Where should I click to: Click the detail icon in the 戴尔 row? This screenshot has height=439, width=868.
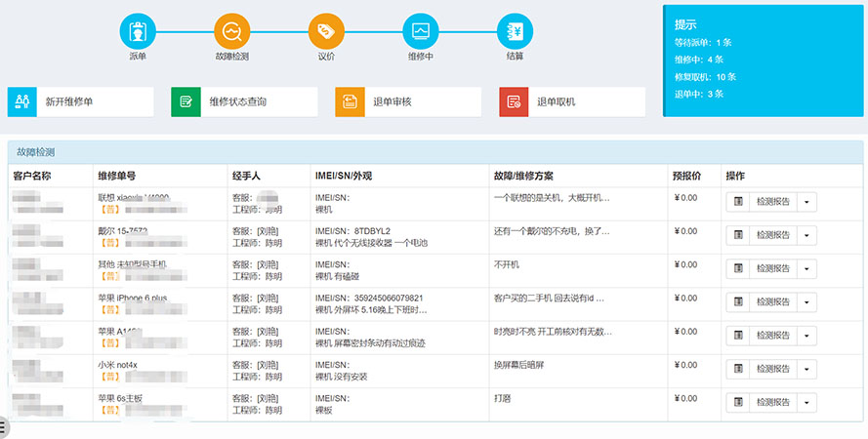point(738,235)
